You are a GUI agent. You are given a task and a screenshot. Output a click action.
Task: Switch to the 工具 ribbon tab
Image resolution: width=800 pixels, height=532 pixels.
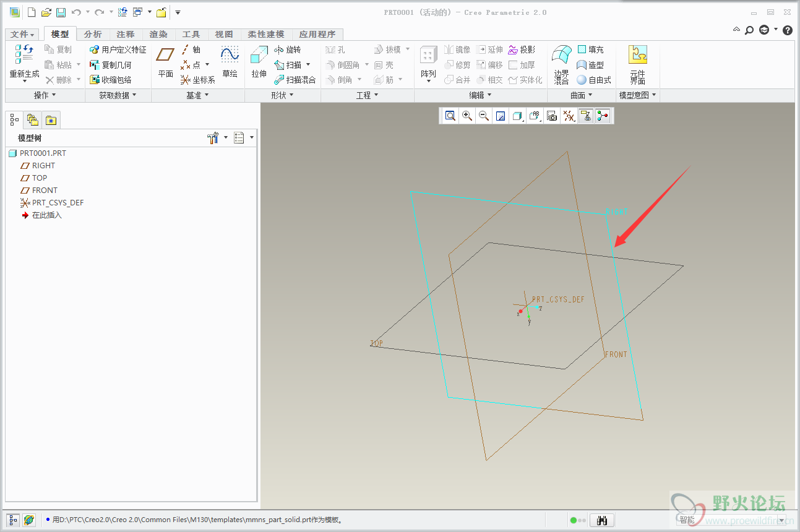coord(191,35)
